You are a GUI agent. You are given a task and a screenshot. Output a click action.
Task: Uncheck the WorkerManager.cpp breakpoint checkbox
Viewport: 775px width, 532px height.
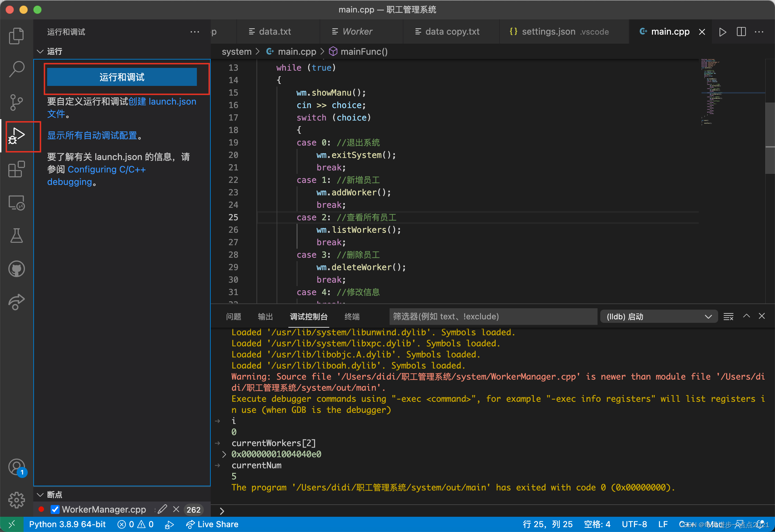pos(55,509)
